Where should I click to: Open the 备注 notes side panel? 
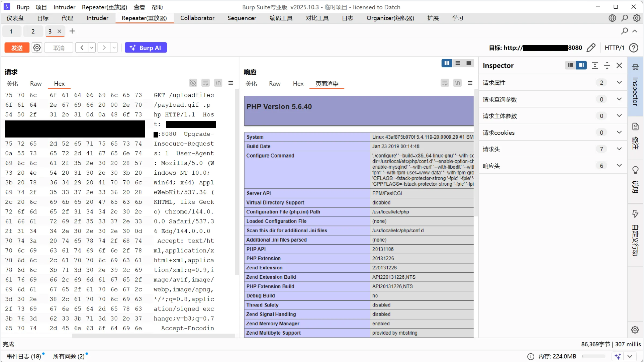[x=635, y=137]
